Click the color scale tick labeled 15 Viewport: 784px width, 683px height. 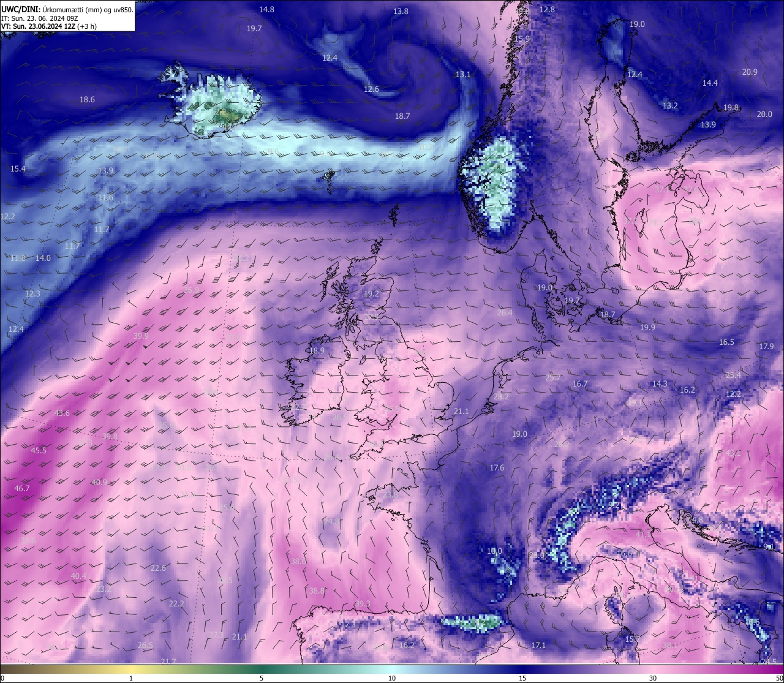coord(522,678)
